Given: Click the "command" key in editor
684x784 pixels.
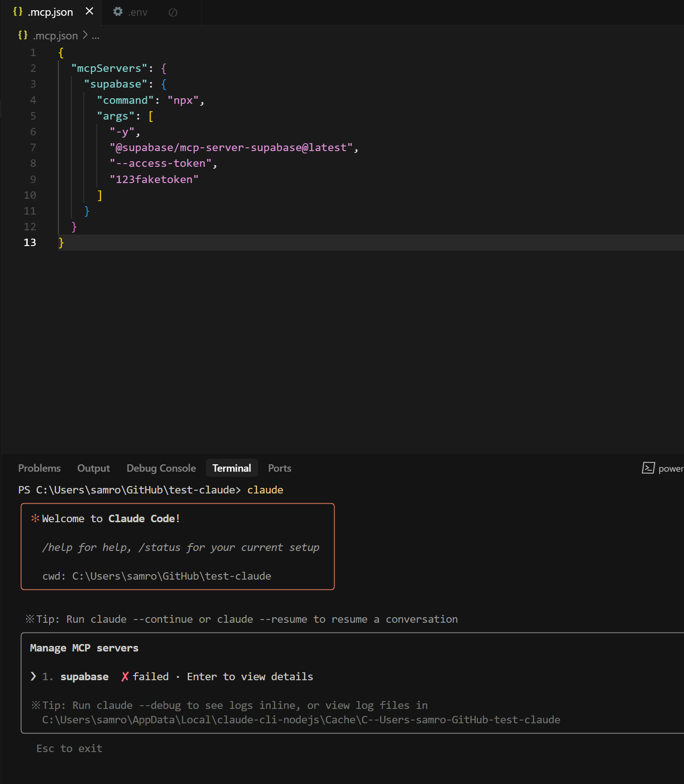Looking at the screenshot, I should pos(125,100).
